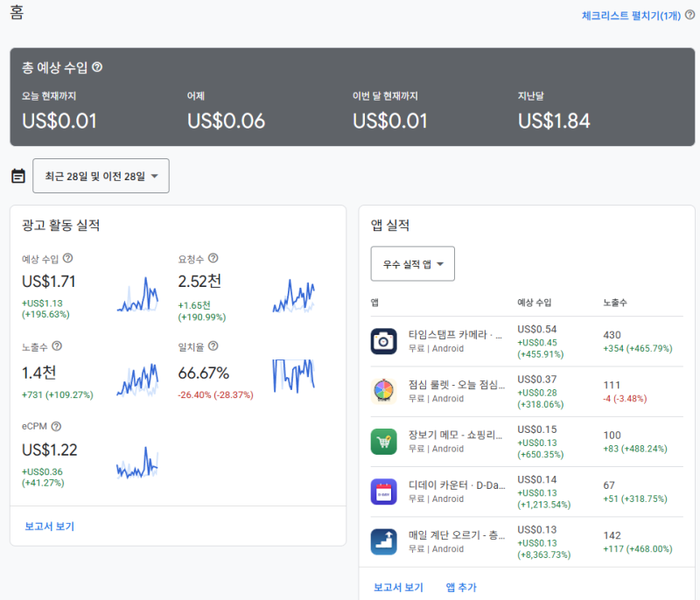Click the -26.40% (-28.37%) 일치율 change
Screen dimensions: 700x600
tap(215, 394)
